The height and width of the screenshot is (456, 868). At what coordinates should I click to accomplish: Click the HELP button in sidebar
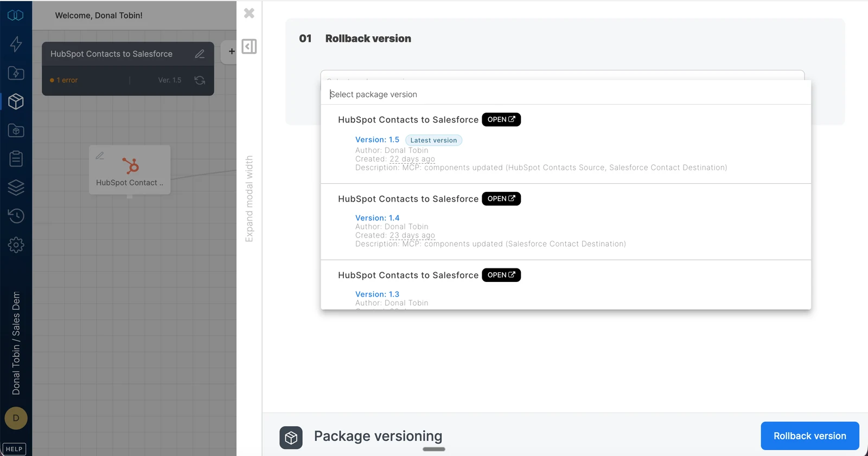tap(14, 449)
